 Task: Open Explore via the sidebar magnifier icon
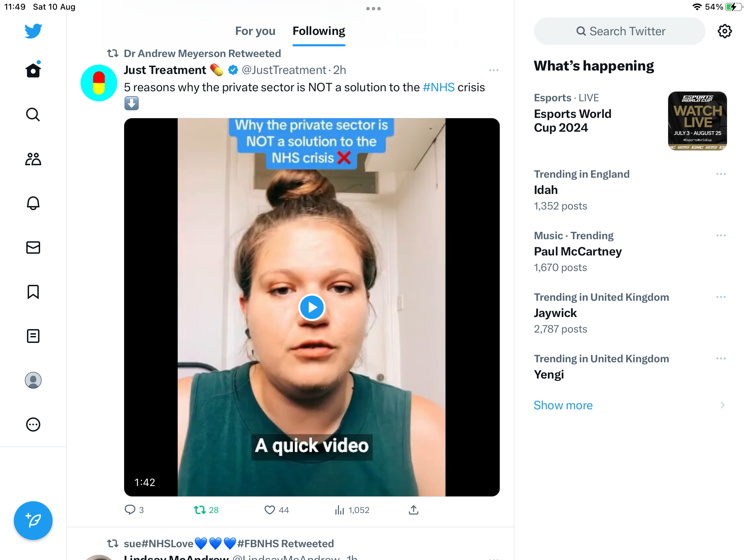[x=33, y=114]
